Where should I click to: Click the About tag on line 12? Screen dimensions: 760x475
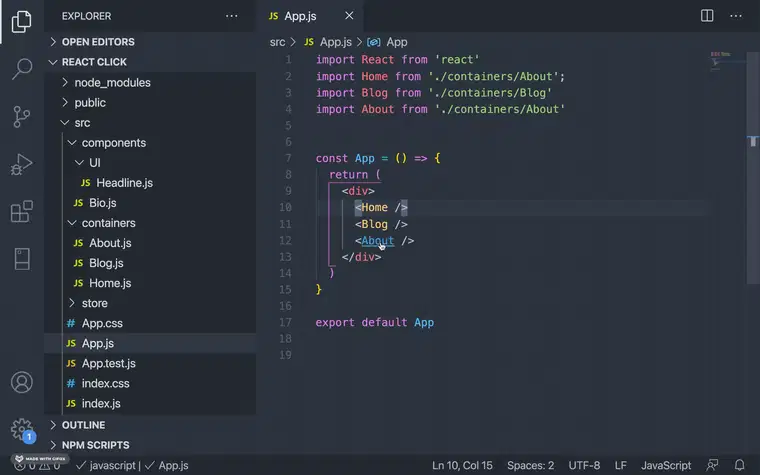378,241
